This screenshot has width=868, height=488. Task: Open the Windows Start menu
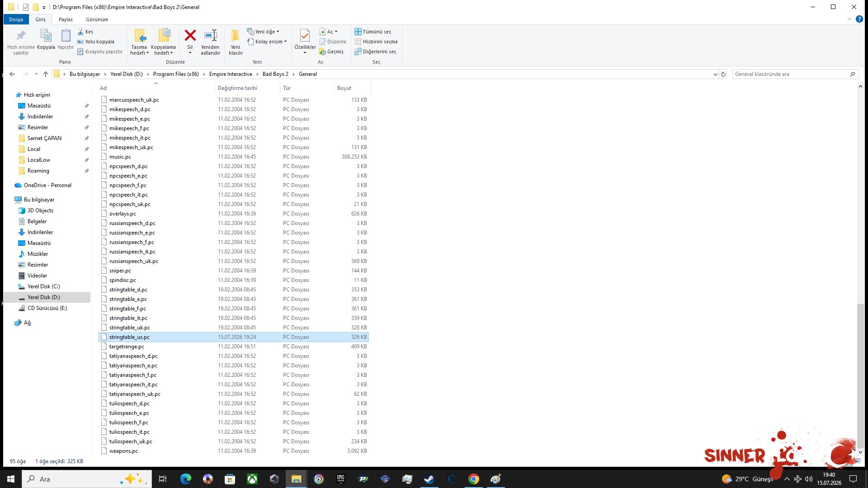coord(11,479)
